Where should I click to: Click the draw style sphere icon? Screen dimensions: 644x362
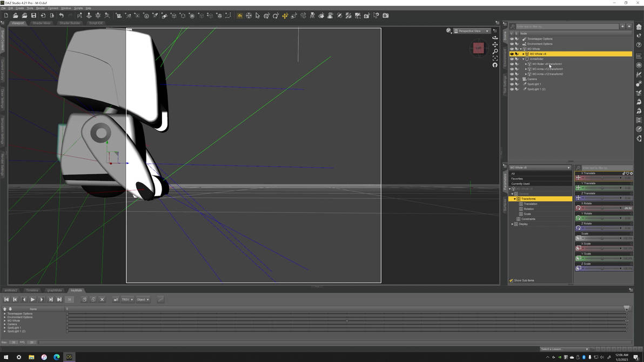coord(448,31)
